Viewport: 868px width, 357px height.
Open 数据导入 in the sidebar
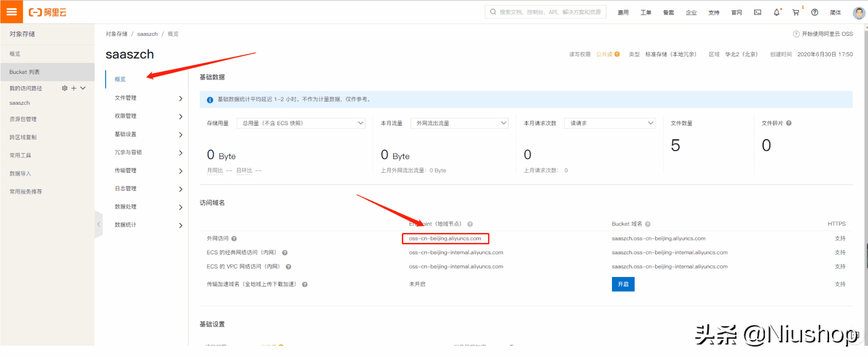[20, 174]
